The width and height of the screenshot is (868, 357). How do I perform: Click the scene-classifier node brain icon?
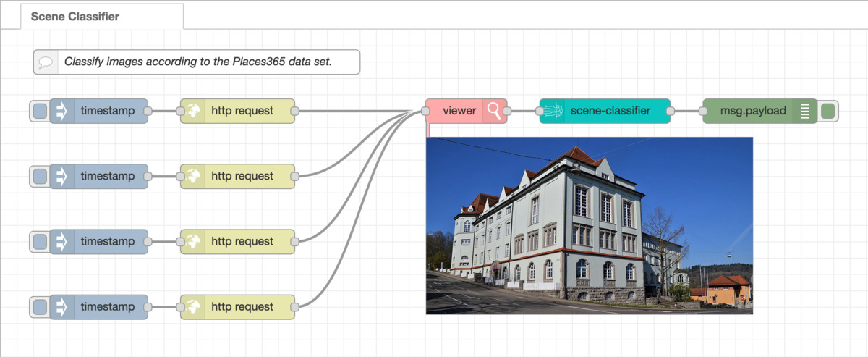(x=552, y=111)
